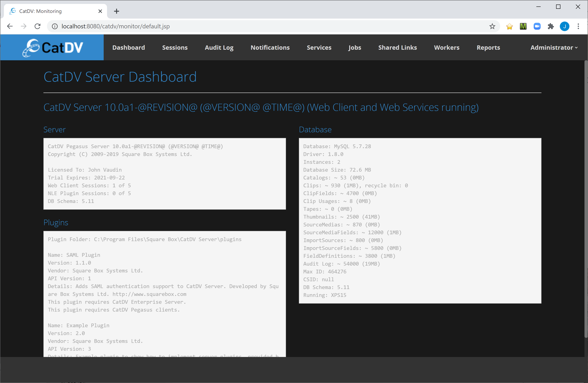Open the Sessions nav item
Image resolution: width=588 pixels, height=383 pixels.
(x=175, y=48)
